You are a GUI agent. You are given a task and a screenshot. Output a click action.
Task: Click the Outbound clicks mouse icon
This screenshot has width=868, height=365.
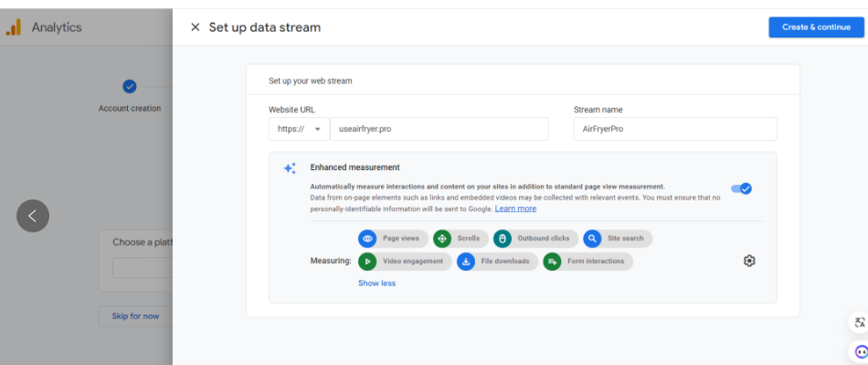click(x=503, y=239)
